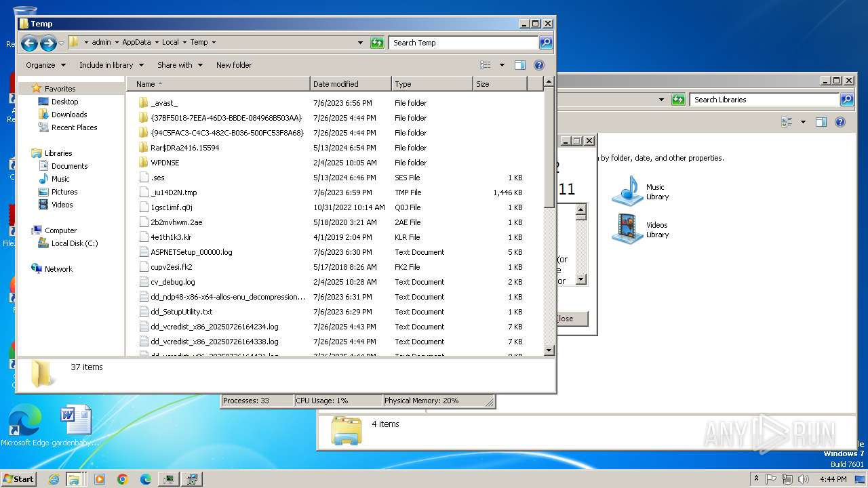
Task: Click search magnifier in Libraries window
Action: click(847, 100)
